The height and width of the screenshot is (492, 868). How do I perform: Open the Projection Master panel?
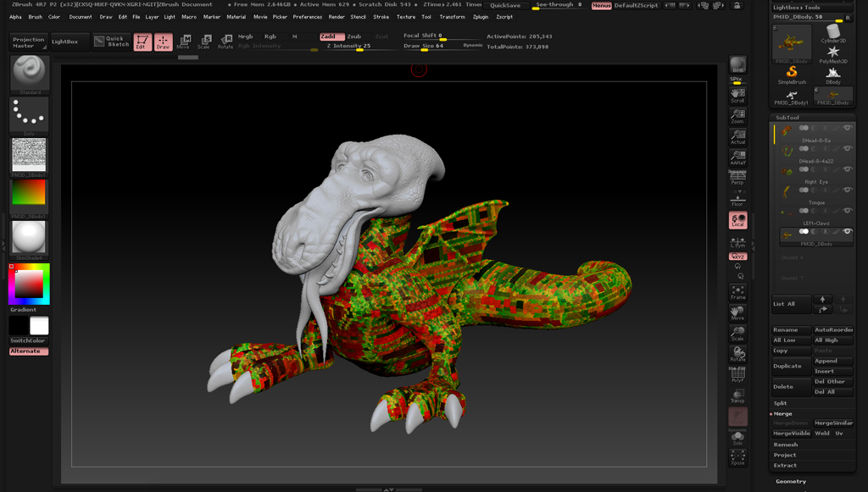[x=29, y=42]
